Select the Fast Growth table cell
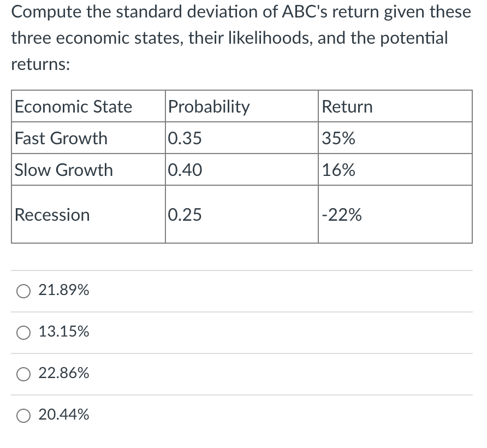This screenshot has width=487, height=448. click(61, 138)
